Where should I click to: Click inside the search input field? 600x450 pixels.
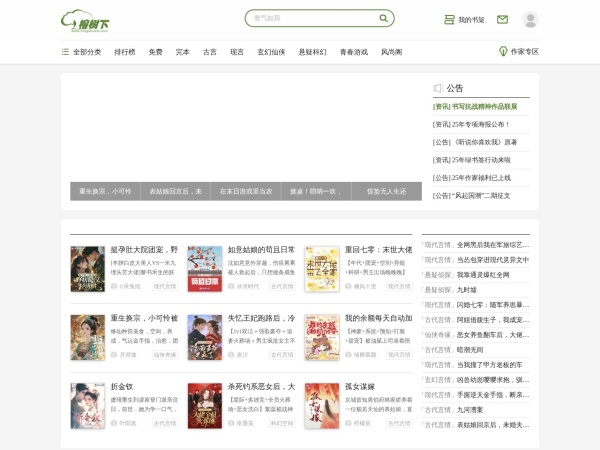(310, 18)
